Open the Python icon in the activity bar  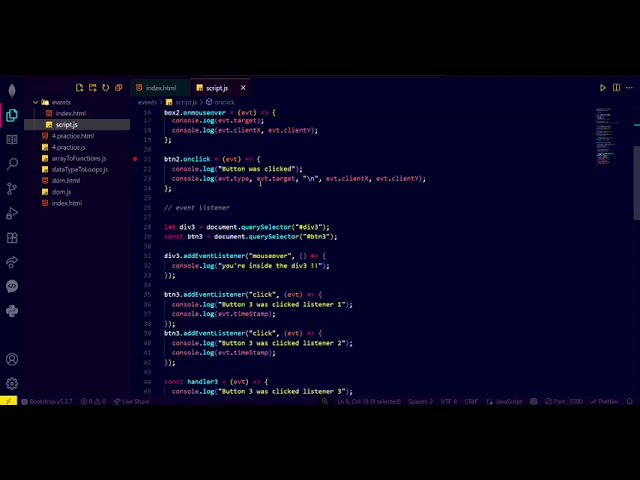12,311
